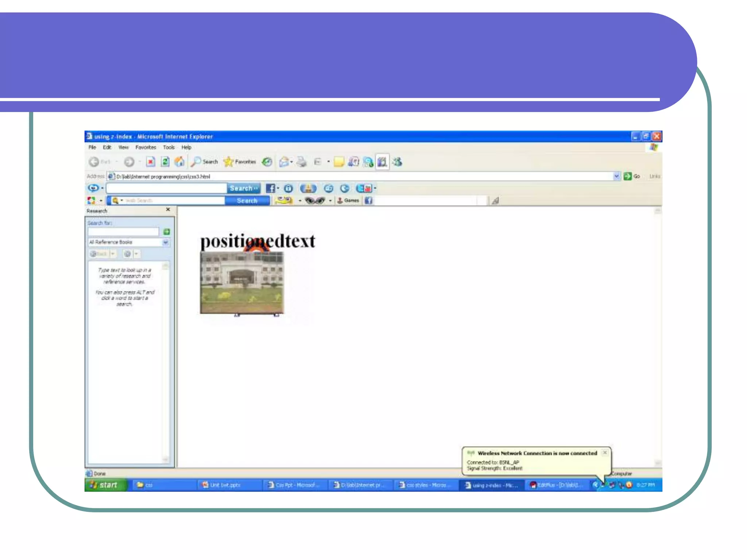The width and height of the screenshot is (747, 560).
Task: Toggle the Research pane toolbar button
Action: [x=382, y=162]
